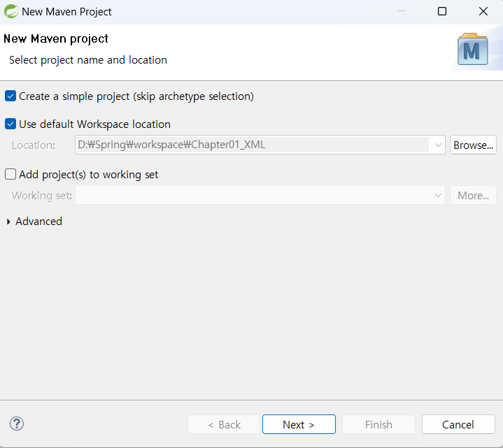503x448 pixels.
Task: Click the Browse... button
Action: pos(473,145)
